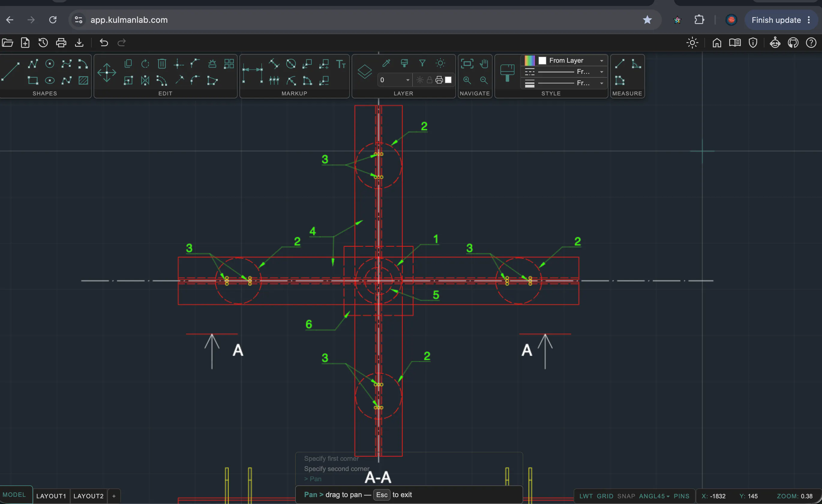
Task: Choose the Circle shape tool
Action: [50, 63]
